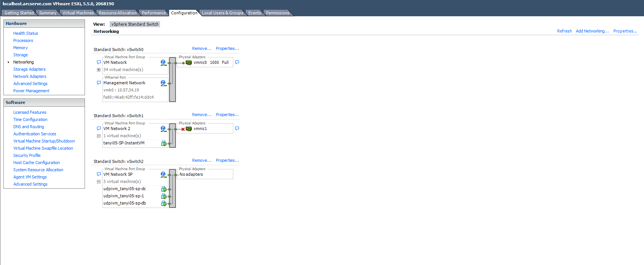The image size is (644, 265).
Task: Remove vSwitch1 via its Remove link
Action: [202, 115]
